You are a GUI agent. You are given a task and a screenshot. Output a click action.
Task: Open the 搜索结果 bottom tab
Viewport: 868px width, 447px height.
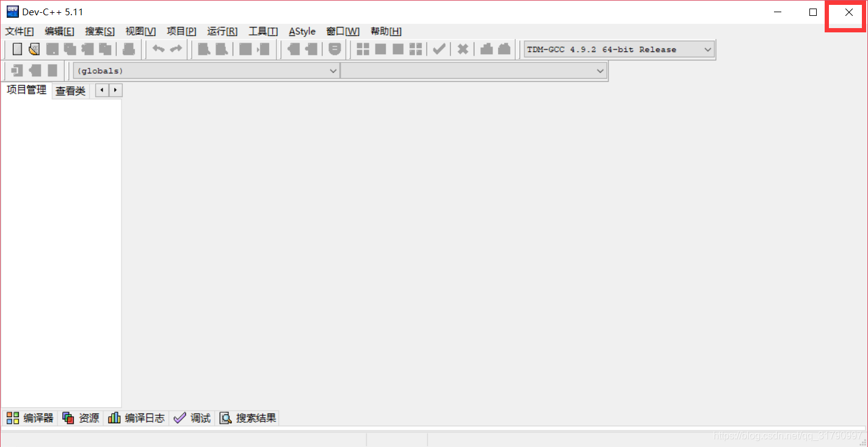click(x=248, y=418)
